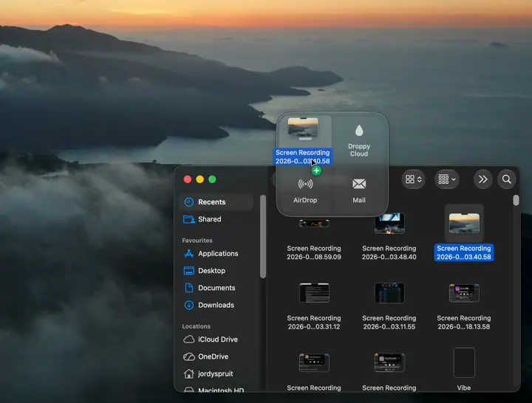Zoom Finder with the green button

tap(212, 179)
